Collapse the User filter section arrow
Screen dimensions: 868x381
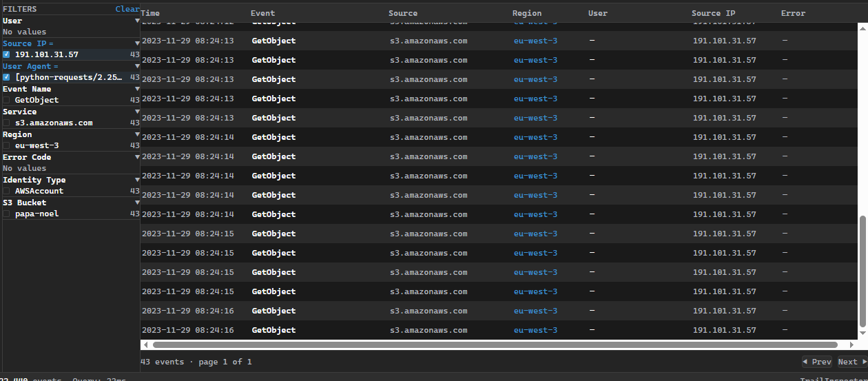[x=137, y=21]
